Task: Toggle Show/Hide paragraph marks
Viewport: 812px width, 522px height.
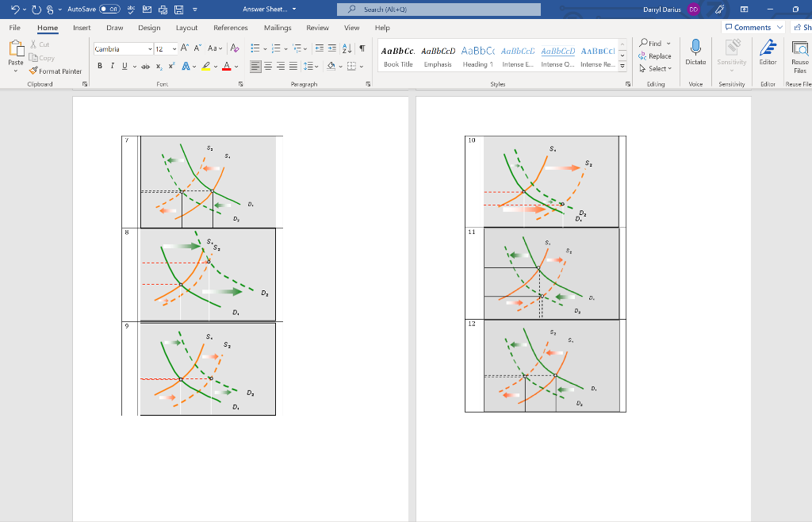Action: [x=362, y=48]
